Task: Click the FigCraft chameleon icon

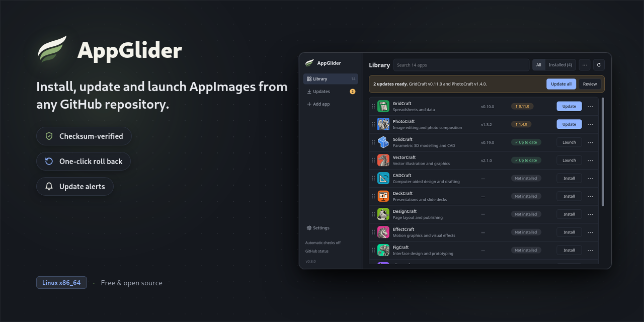Action: [x=383, y=250]
